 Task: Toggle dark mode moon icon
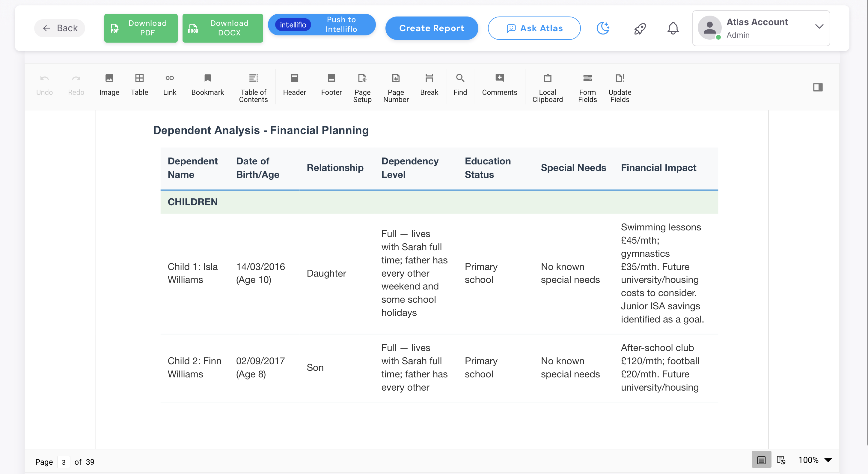click(x=603, y=28)
